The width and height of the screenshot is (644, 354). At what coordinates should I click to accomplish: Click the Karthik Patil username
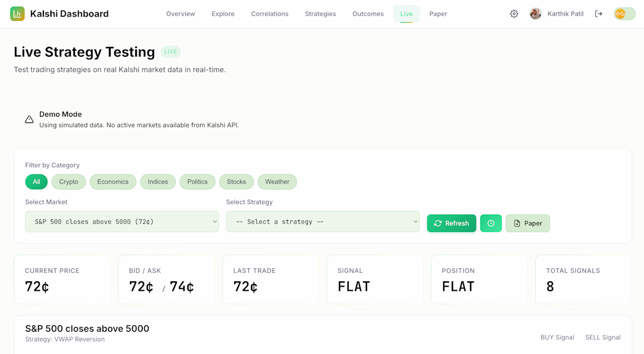(565, 14)
